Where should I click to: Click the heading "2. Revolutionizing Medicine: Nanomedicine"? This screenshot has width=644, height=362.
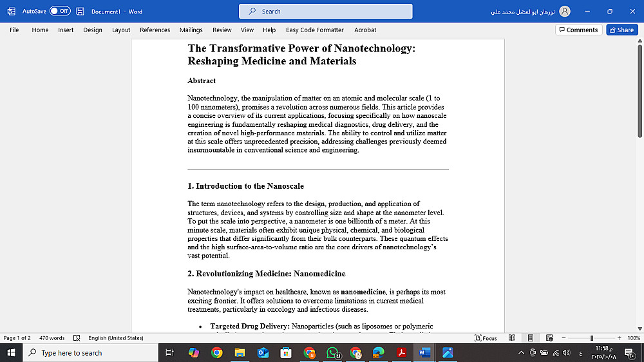click(x=267, y=274)
